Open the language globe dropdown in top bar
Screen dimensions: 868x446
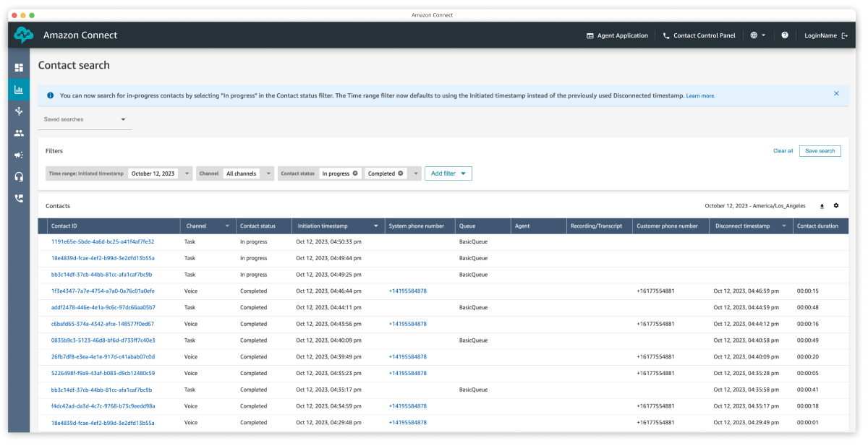click(x=757, y=35)
